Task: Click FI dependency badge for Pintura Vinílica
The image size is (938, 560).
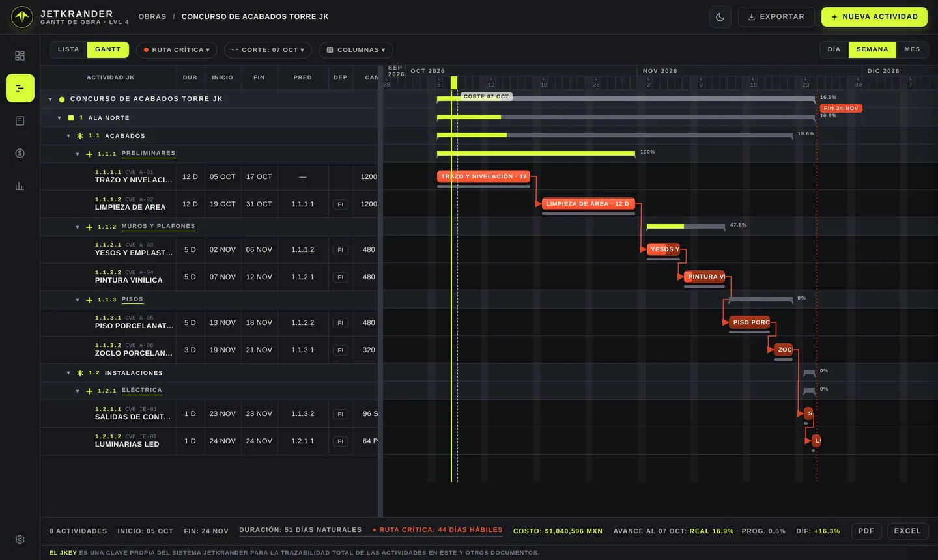Action: tap(340, 277)
